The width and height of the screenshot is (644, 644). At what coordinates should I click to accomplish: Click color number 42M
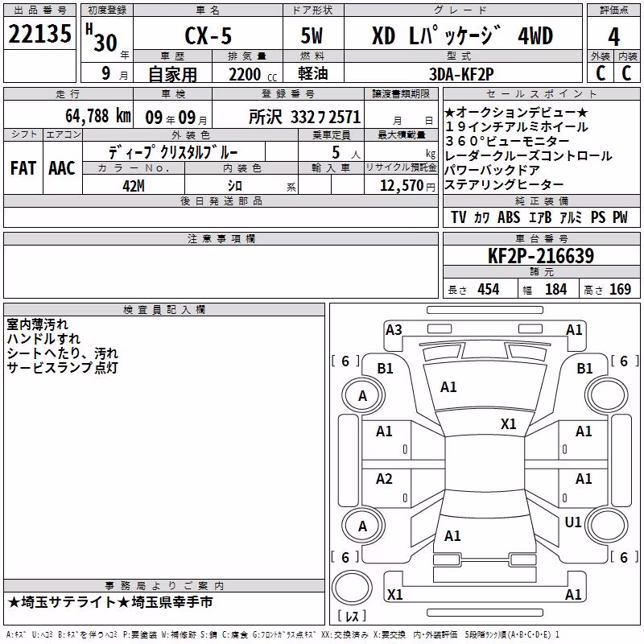tap(134, 186)
